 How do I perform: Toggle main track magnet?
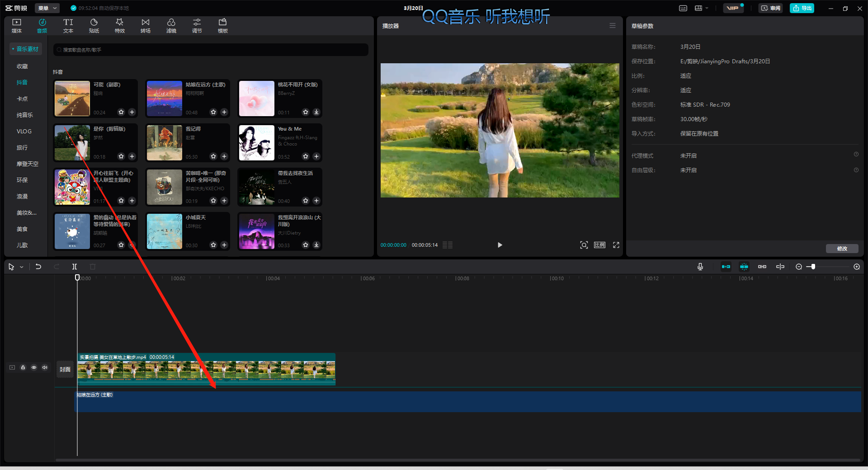(x=726, y=267)
